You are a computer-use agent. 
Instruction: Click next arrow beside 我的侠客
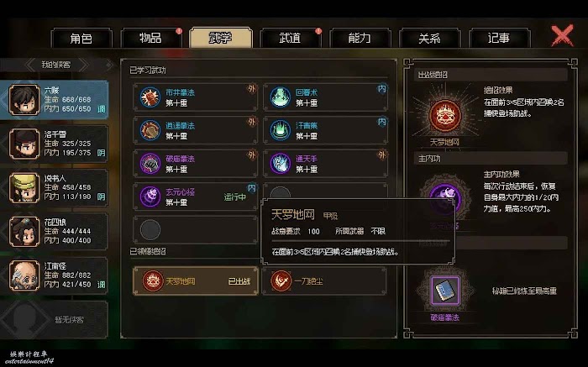pyautogui.click(x=83, y=65)
